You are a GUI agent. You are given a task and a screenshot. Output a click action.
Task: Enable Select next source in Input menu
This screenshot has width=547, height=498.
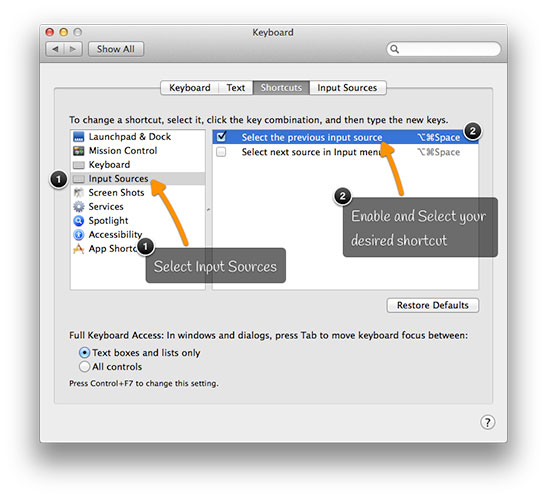coord(221,152)
